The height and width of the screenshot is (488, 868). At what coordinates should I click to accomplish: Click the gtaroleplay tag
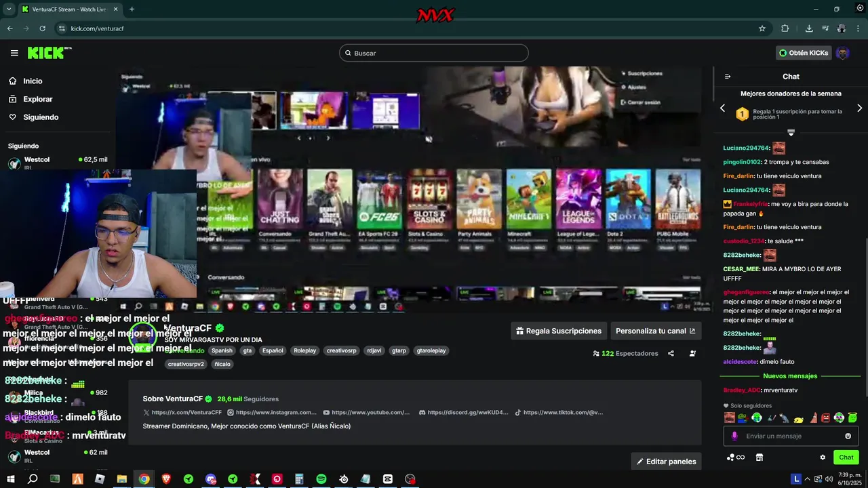431,350
